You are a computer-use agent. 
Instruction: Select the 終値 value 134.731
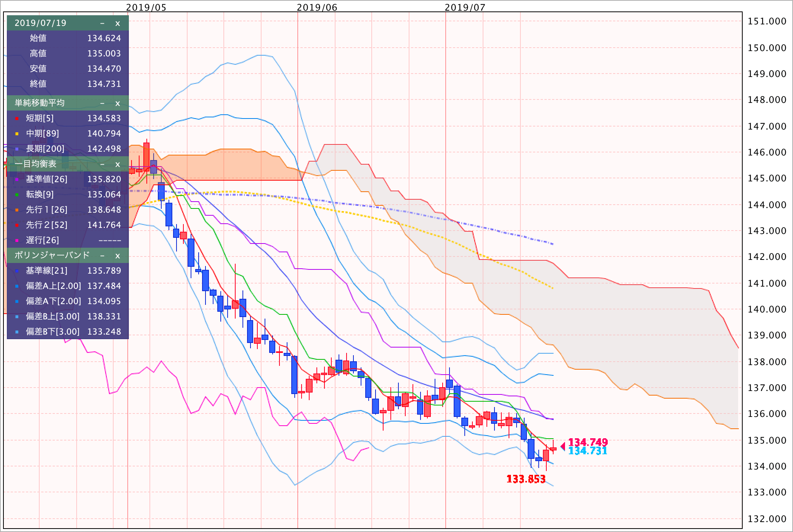coord(104,84)
